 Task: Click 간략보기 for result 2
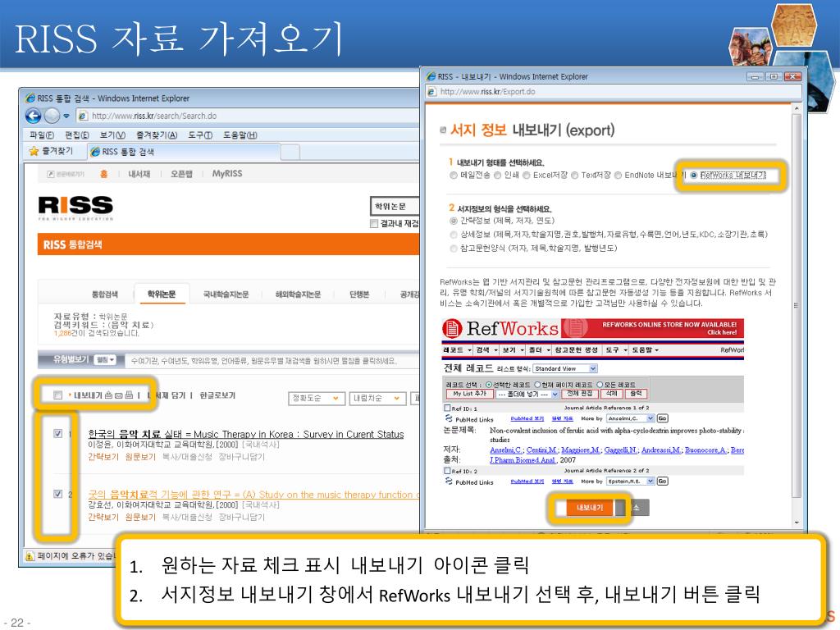pyautogui.click(x=103, y=517)
